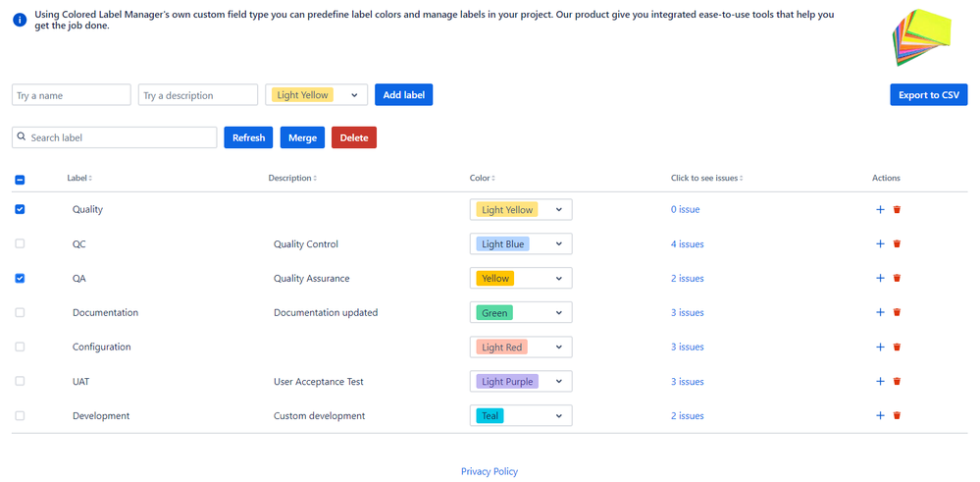
Task: Open the 4 issues link for QC
Action: 687,243
